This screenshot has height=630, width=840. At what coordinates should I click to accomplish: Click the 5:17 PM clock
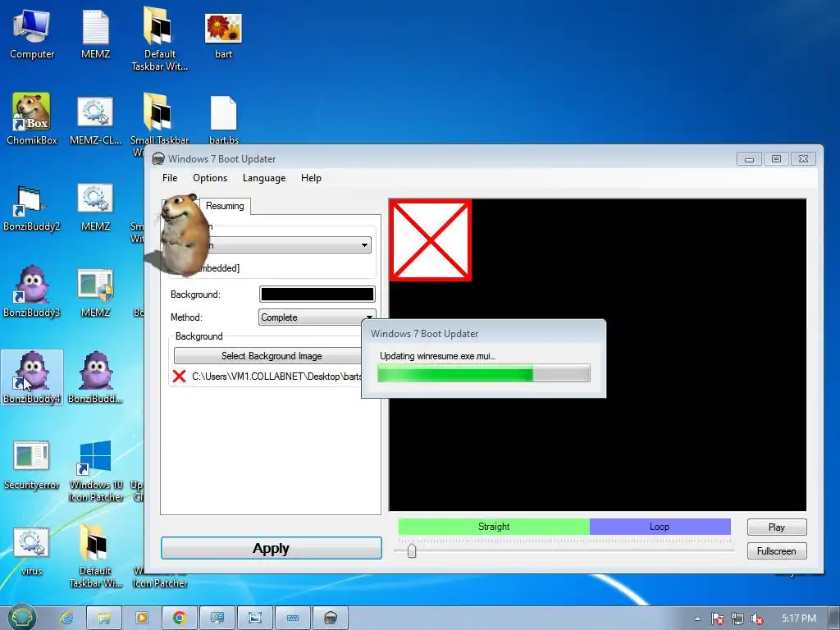[799, 619]
